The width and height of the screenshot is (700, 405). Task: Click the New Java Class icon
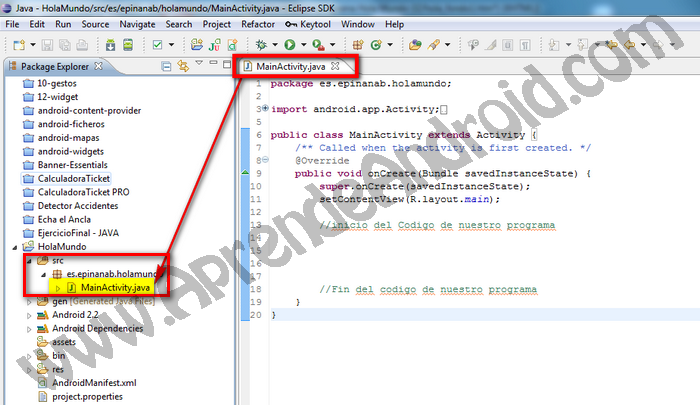click(376, 45)
